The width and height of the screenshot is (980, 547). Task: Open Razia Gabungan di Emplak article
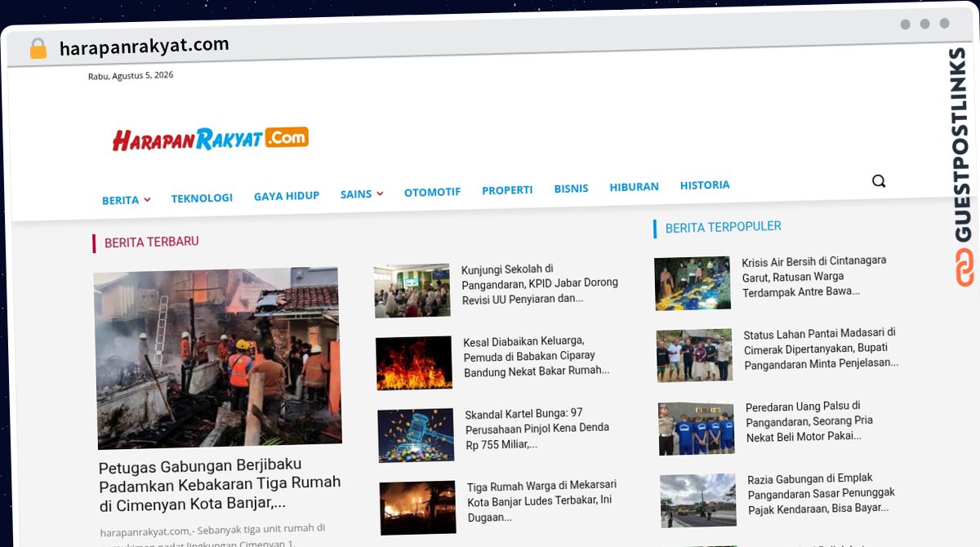tap(822, 493)
